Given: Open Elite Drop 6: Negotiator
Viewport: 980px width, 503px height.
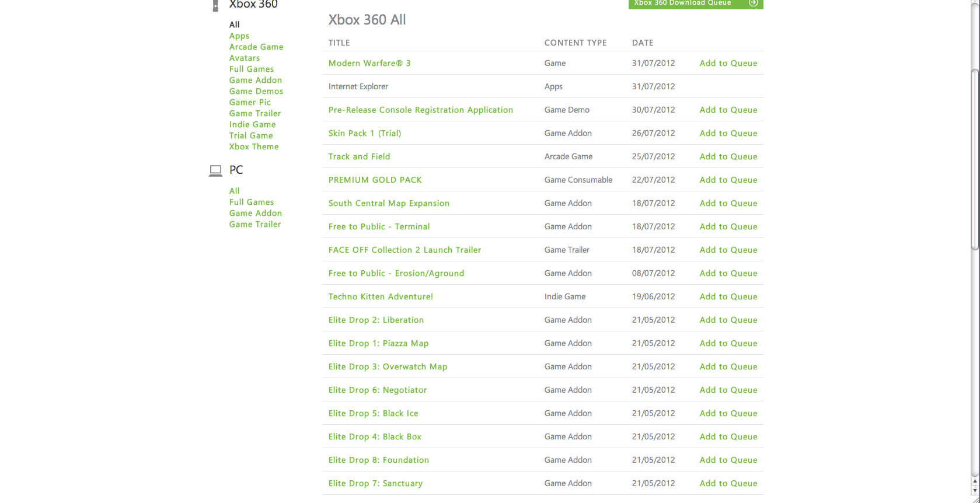Looking at the screenshot, I should point(378,390).
